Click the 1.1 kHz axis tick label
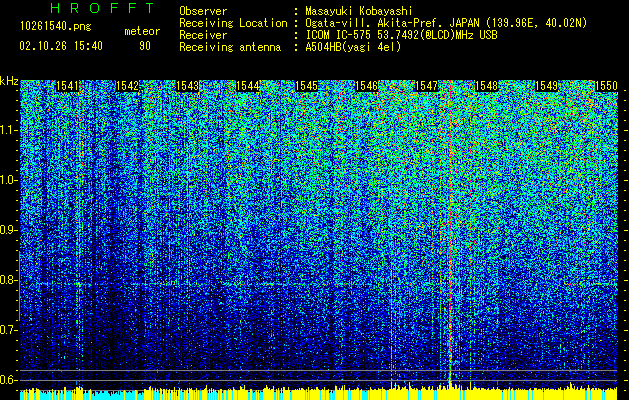The height and width of the screenshot is (400, 629). pos(8,130)
